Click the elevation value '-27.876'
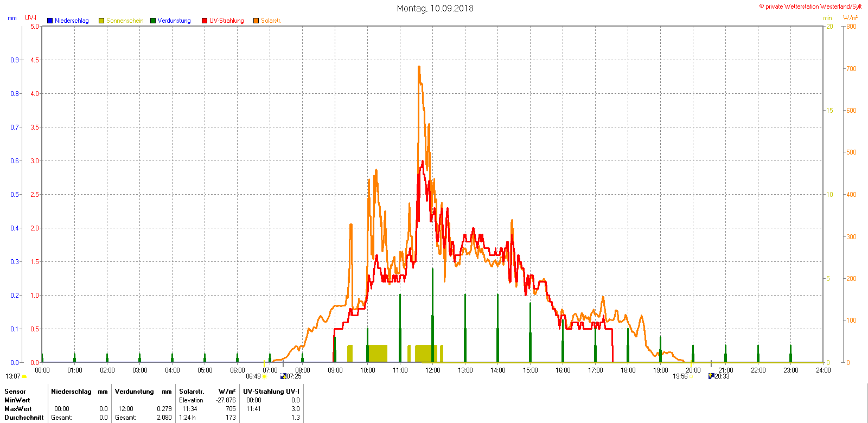Screen dimensions: 868x423 click(x=226, y=400)
